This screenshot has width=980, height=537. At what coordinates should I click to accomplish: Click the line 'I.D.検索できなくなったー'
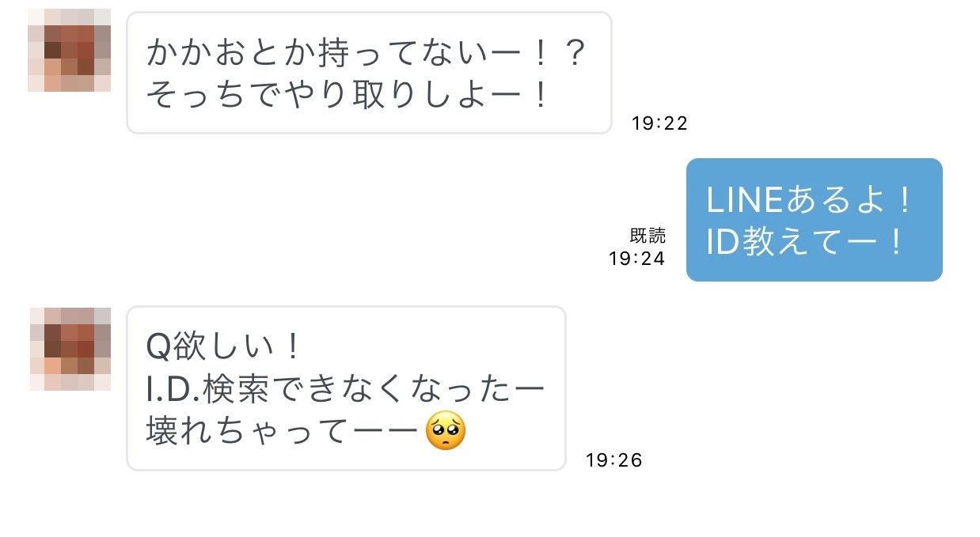coord(346,389)
